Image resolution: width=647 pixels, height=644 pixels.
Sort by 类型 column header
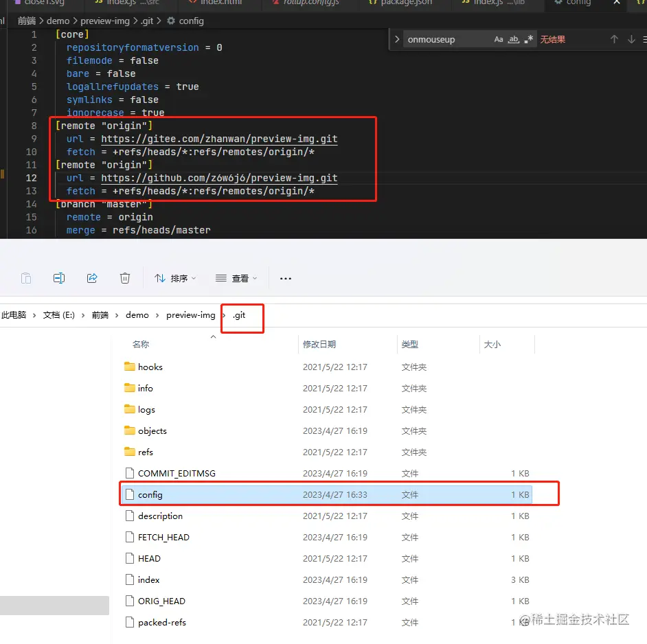pos(410,345)
